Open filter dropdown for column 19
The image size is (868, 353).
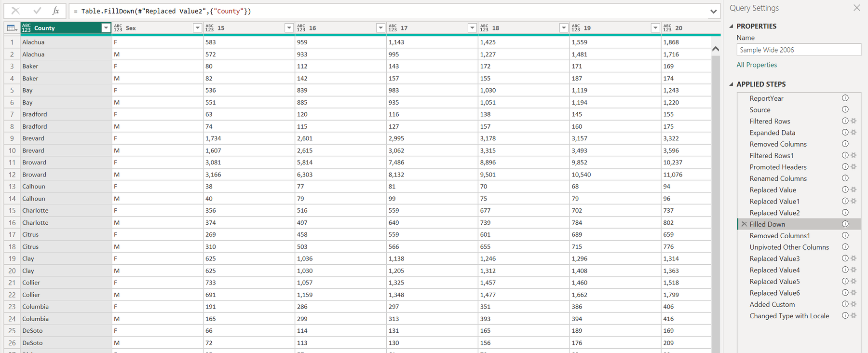click(x=655, y=28)
